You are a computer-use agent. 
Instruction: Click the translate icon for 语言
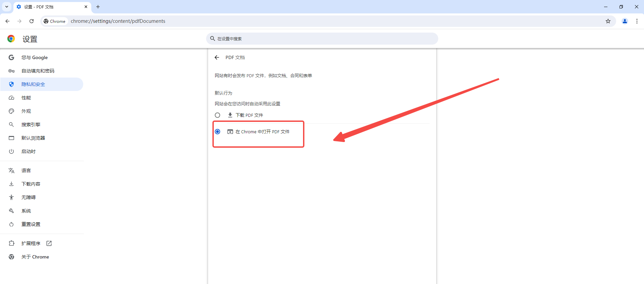(x=11, y=171)
